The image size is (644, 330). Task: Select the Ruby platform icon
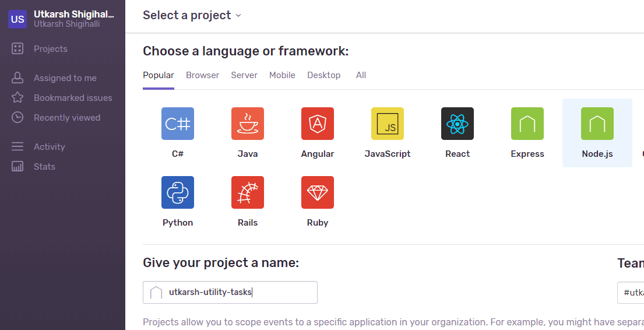(x=318, y=192)
